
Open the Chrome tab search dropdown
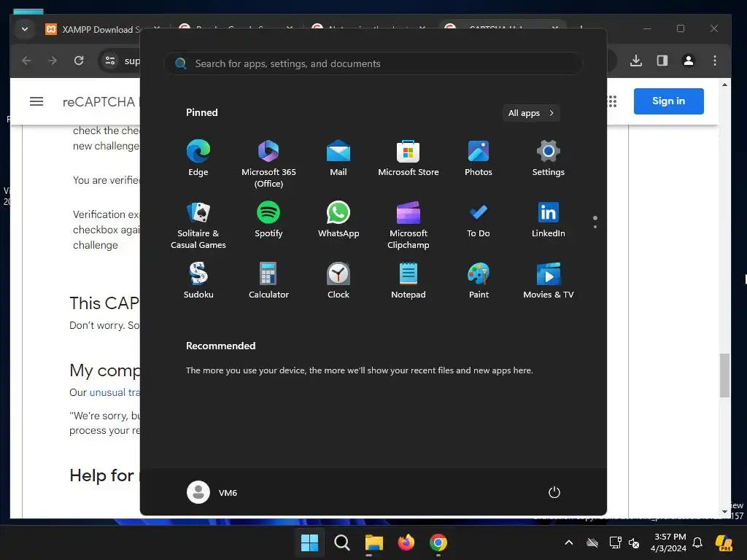(x=25, y=29)
